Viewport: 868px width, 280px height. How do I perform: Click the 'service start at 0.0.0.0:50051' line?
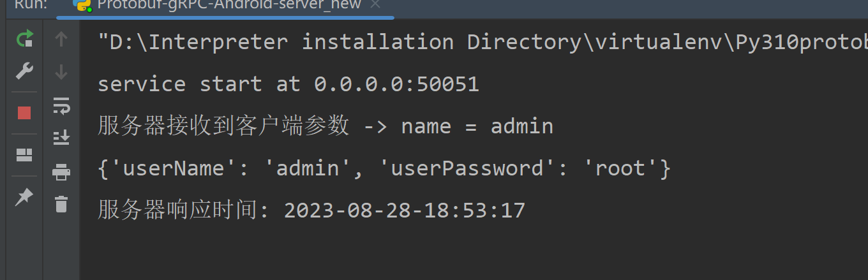pos(288,84)
